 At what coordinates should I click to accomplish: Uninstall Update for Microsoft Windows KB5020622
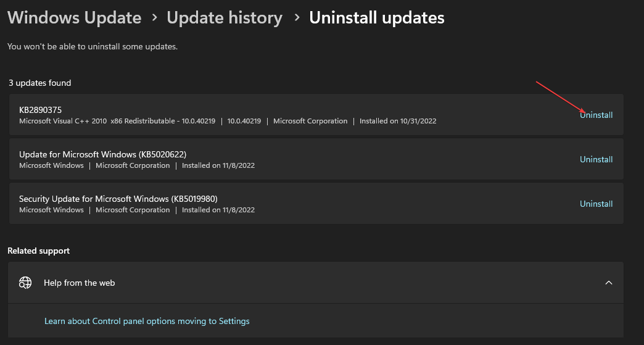pyautogui.click(x=596, y=159)
